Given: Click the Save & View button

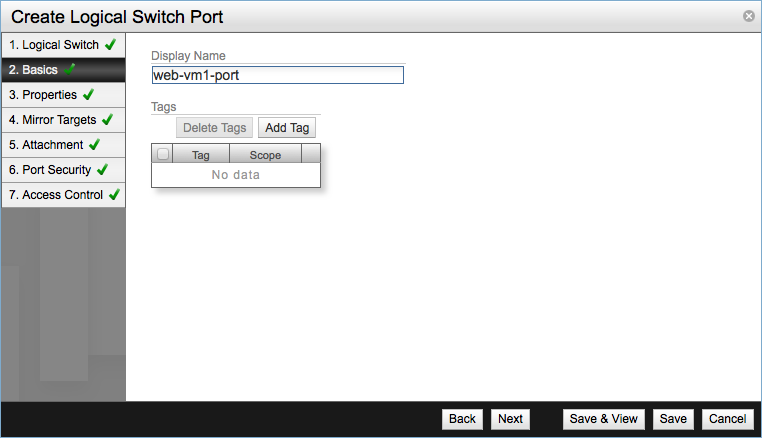Looking at the screenshot, I should click(603, 419).
